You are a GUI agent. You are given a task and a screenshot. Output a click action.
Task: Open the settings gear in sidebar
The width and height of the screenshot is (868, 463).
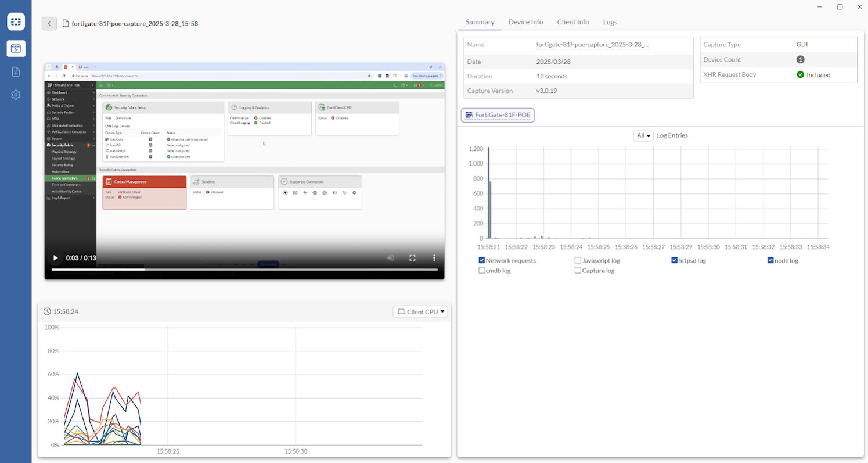click(16, 95)
